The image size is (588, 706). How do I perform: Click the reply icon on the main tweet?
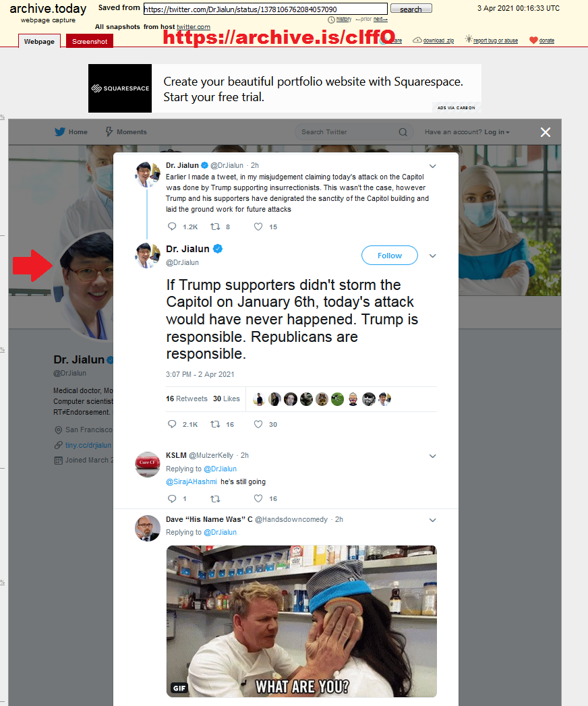[172, 424]
